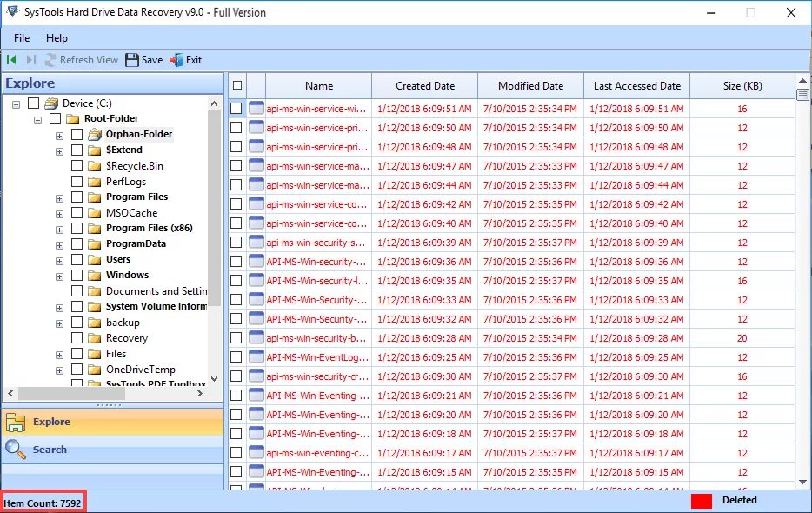This screenshot has width=812, height=513.
Task: Check the select-all checkbox in table header
Action: click(x=237, y=85)
